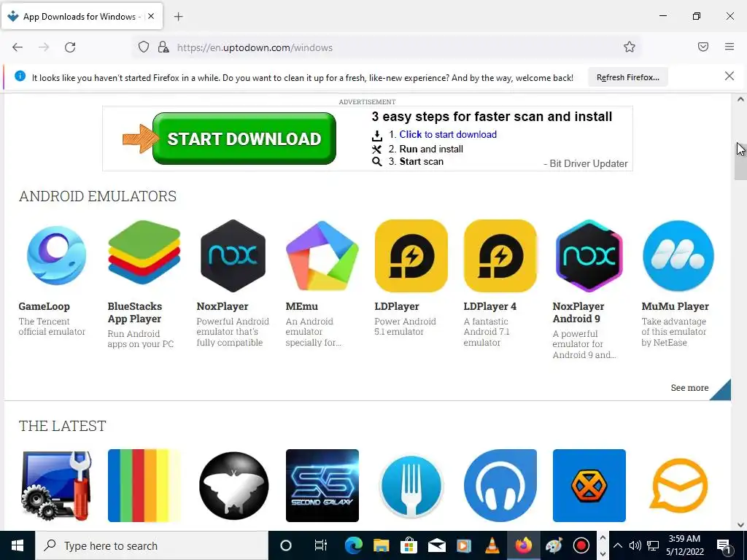Image resolution: width=747 pixels, height=560 pixels.
Task: Open the MuMu Player icon
Action: point(678,256)
